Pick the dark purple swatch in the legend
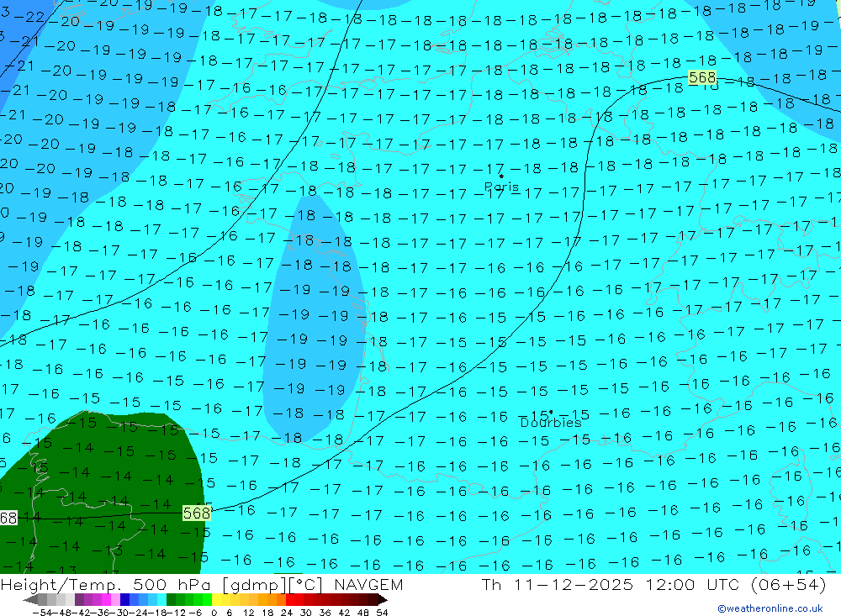This screenshot has width=841, height=616. point(79,600)
